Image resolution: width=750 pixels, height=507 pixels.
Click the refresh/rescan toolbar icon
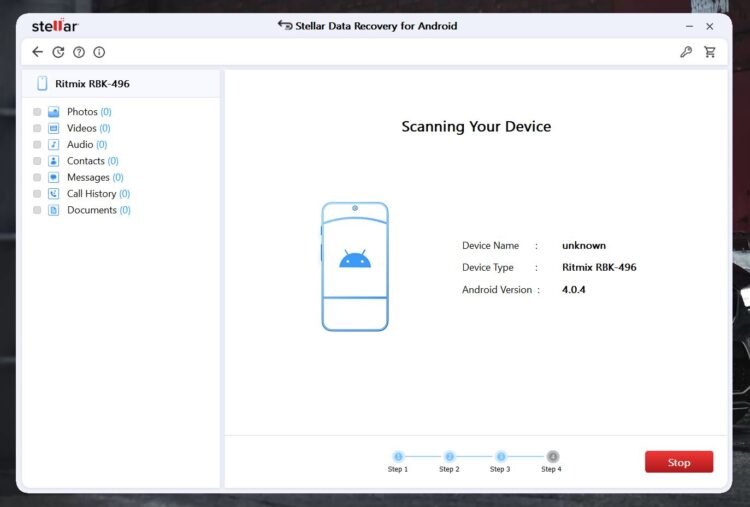(58, 52)
